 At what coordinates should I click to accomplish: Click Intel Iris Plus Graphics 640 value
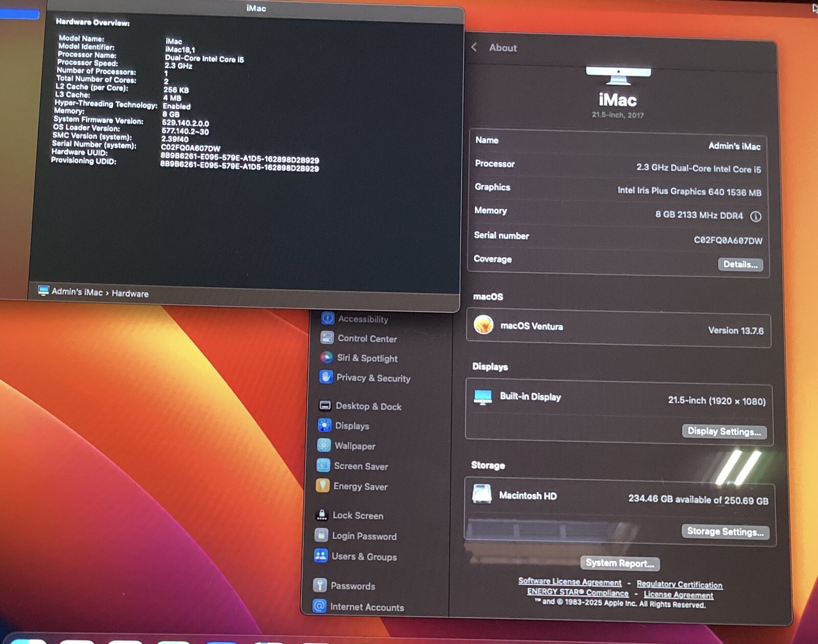pyautogui.click(x=689, y=192)
